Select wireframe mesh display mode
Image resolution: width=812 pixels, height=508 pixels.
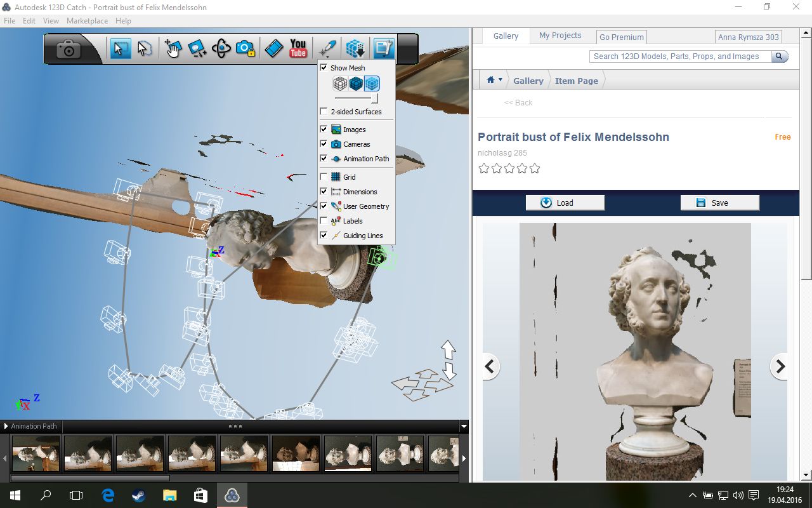(340, 83)
